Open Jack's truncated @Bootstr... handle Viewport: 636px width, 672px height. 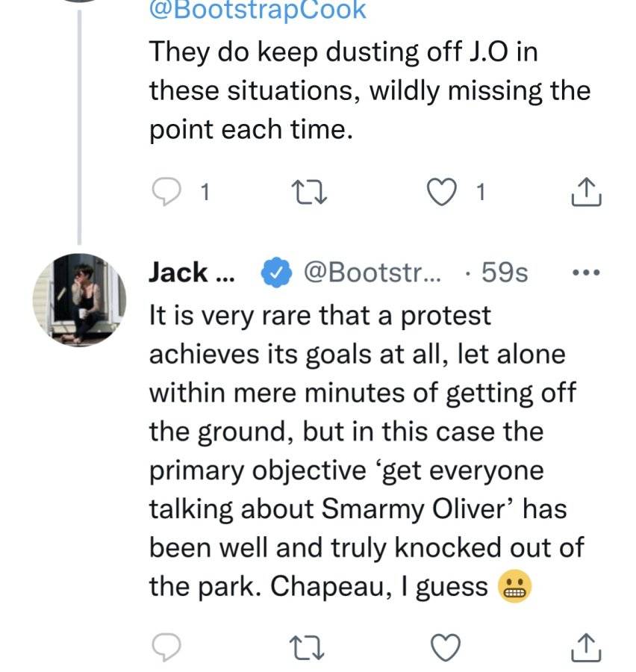point(372,272)
